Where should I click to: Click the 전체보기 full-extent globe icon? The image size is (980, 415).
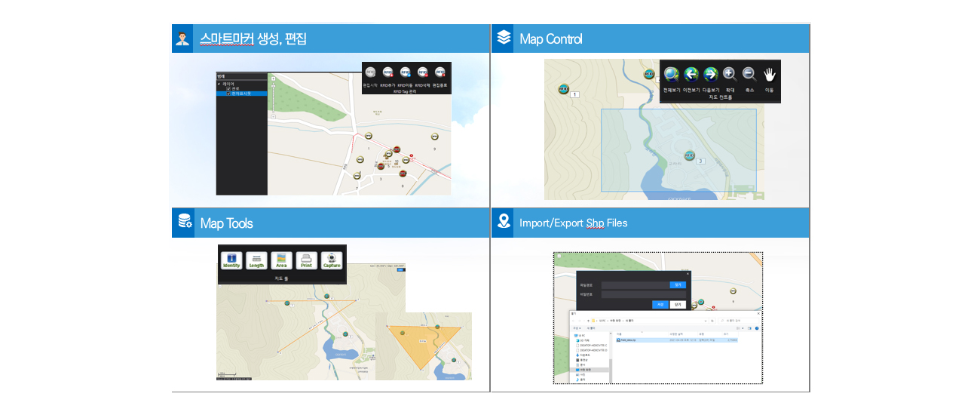click(671, 74)
